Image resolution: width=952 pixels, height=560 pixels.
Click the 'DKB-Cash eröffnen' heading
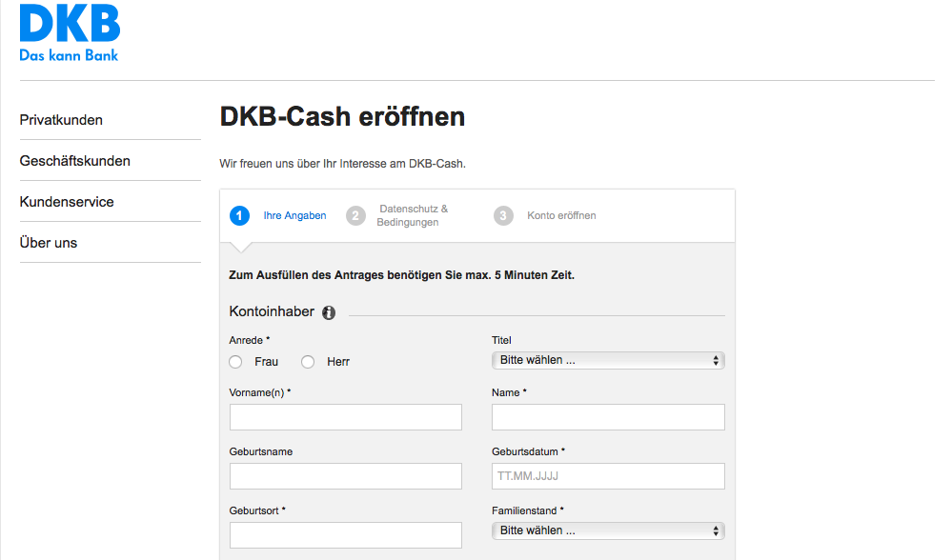pyautogui.click(x=342, y=116)
